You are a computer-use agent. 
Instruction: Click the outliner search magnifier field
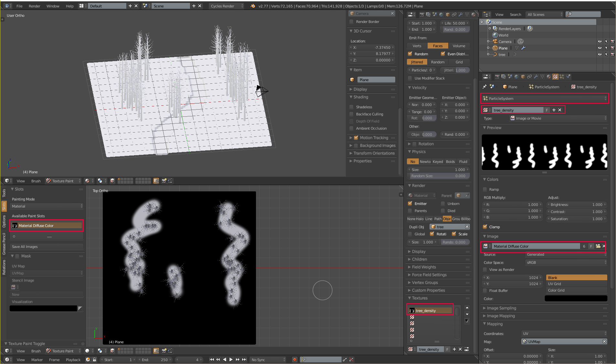583,14
